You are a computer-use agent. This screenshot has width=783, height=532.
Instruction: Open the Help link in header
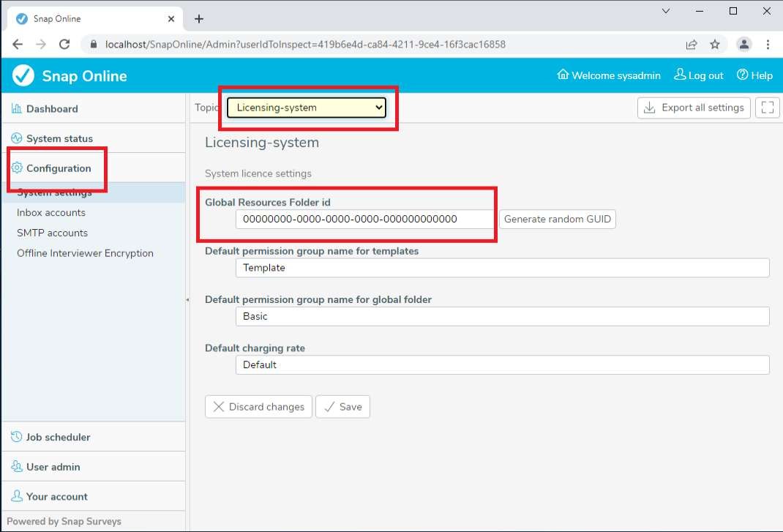point(754,75)
